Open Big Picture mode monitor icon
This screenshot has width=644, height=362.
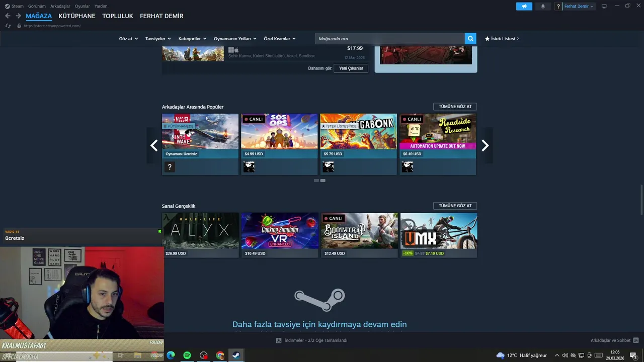pos(604,7)
